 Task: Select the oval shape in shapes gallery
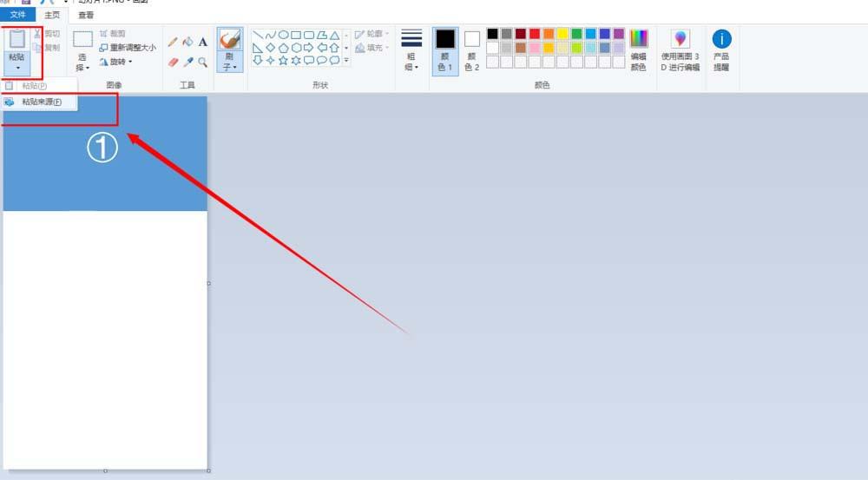point(283,35)
